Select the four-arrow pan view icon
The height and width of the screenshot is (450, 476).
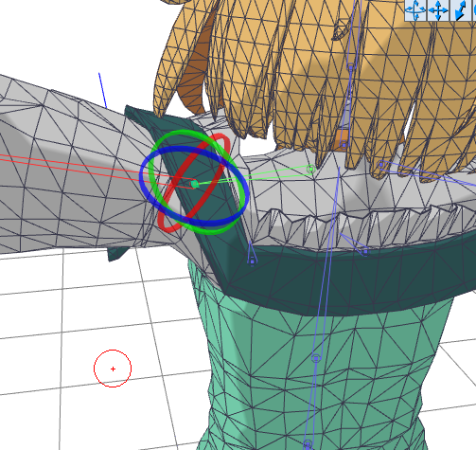438,10
